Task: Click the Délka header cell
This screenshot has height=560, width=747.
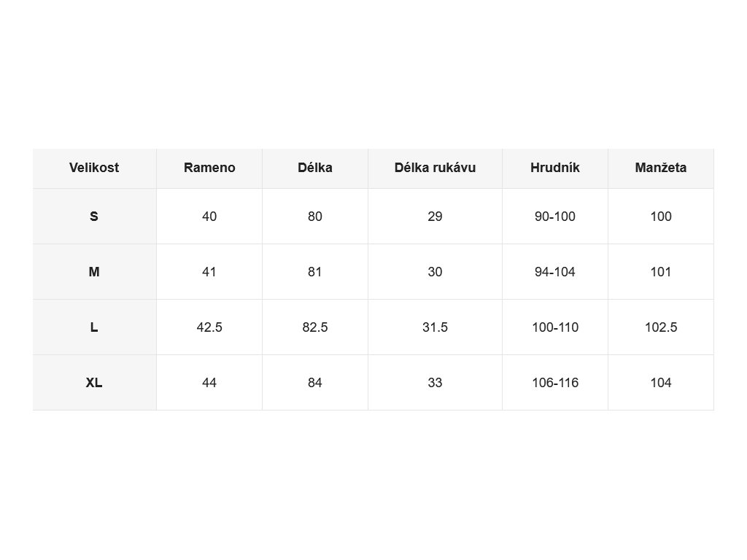Action: [315, 168]
